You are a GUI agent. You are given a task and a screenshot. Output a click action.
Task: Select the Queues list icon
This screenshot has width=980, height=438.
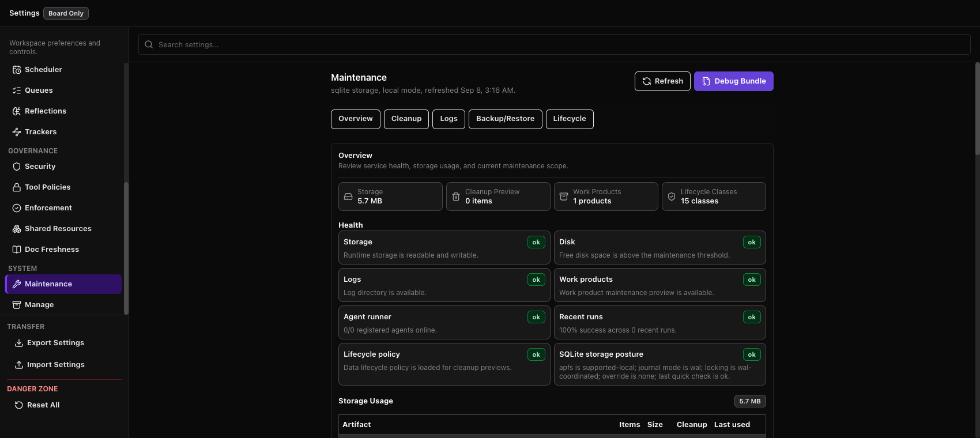(17, 90)
